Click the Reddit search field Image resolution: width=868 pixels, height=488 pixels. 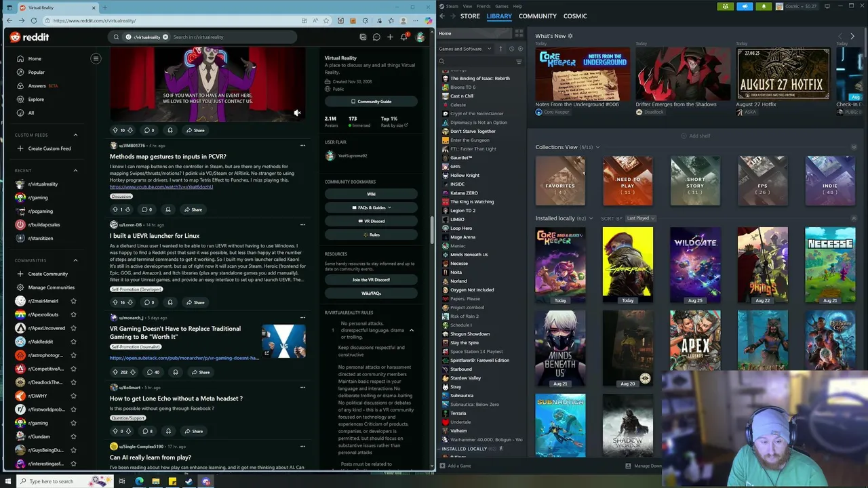(x=231, y=37)
